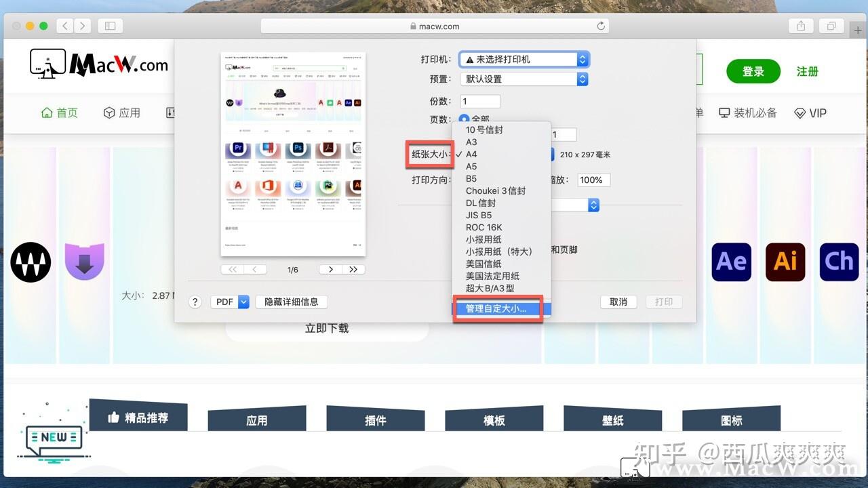868x488 pixels.
Task: Click the sidebar icon in Safari toolbar
Action: click(x=109, y=25)
